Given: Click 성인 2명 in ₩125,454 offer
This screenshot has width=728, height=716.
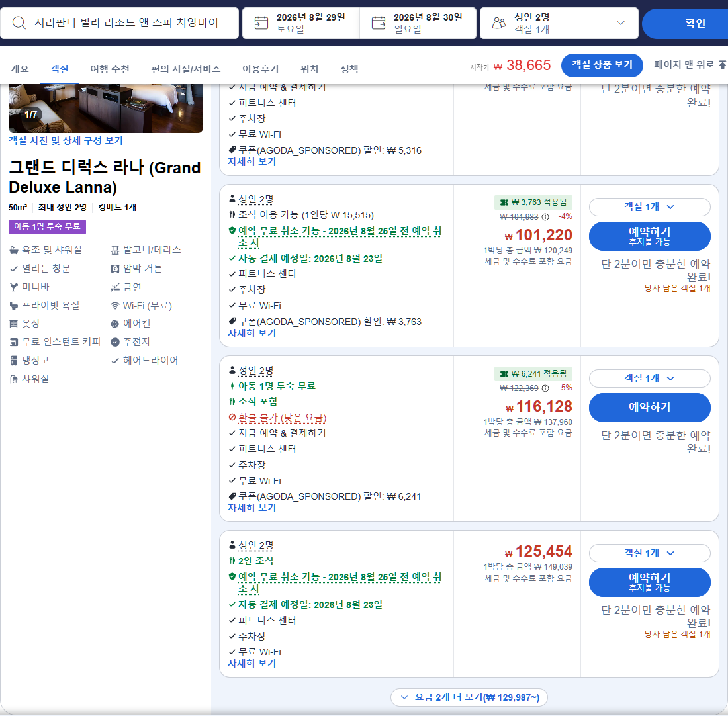Looking at the screenshot, I should (x=256, y=545).
